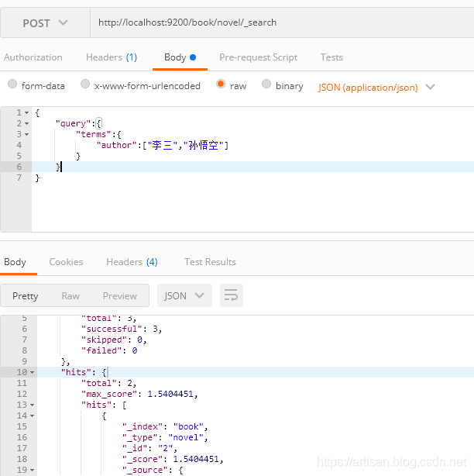The height and width of the screenshot is (476, 474).
Task: Expand the JSON response format dropdown
Action: click(184, 295)
